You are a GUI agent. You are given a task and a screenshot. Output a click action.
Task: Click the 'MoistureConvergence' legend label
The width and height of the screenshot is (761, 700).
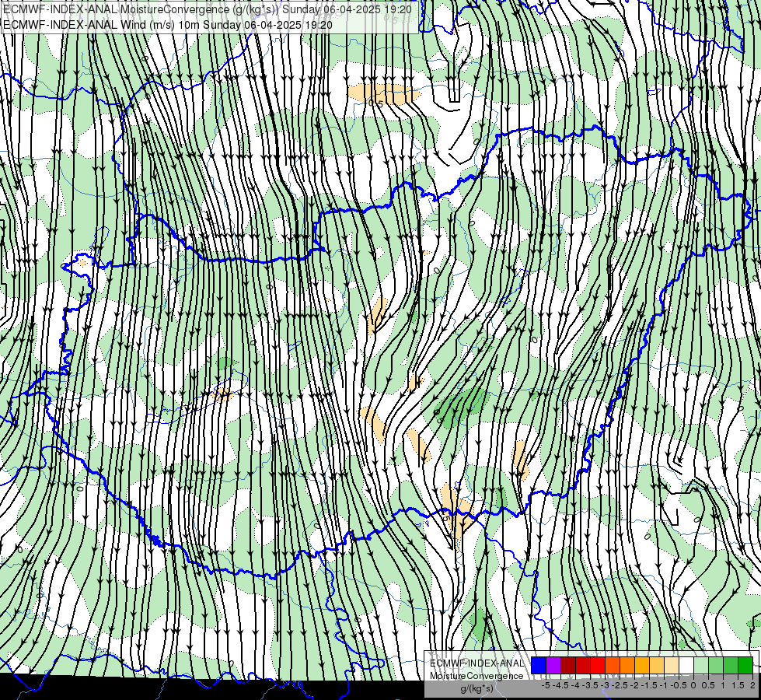point(476,676)
